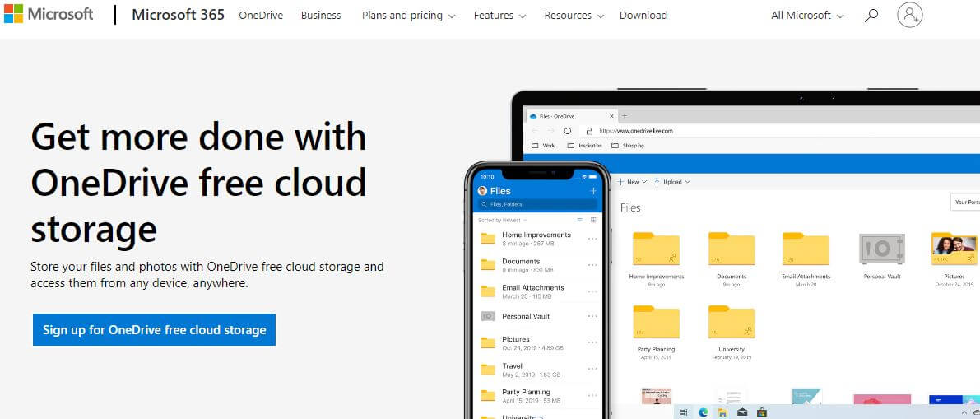The width and height of the screenshot is (980, 419).
Task: Open more options for Party Planning on the phone
Action: coord(592,396)
